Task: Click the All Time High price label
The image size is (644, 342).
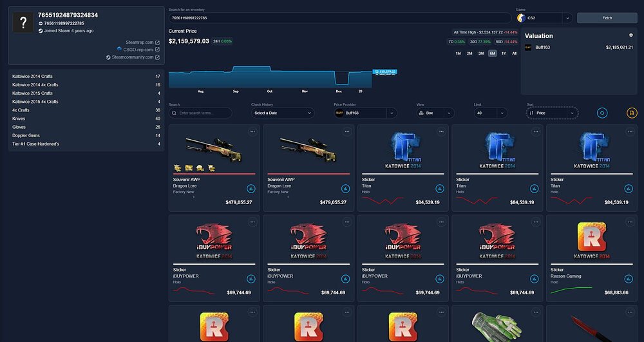Action: click(486, 32)
